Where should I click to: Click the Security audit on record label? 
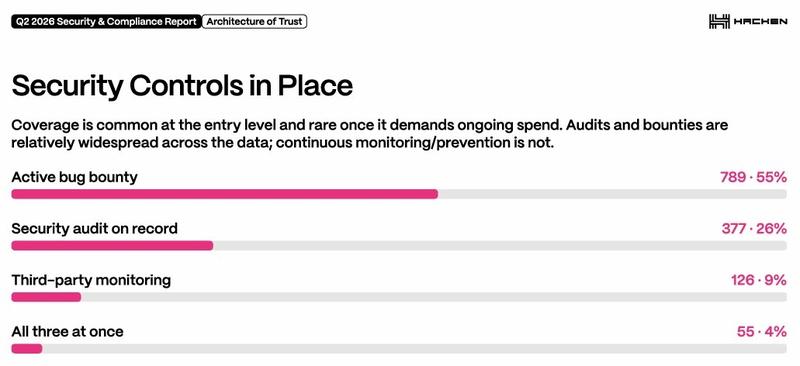click(94, 228)
